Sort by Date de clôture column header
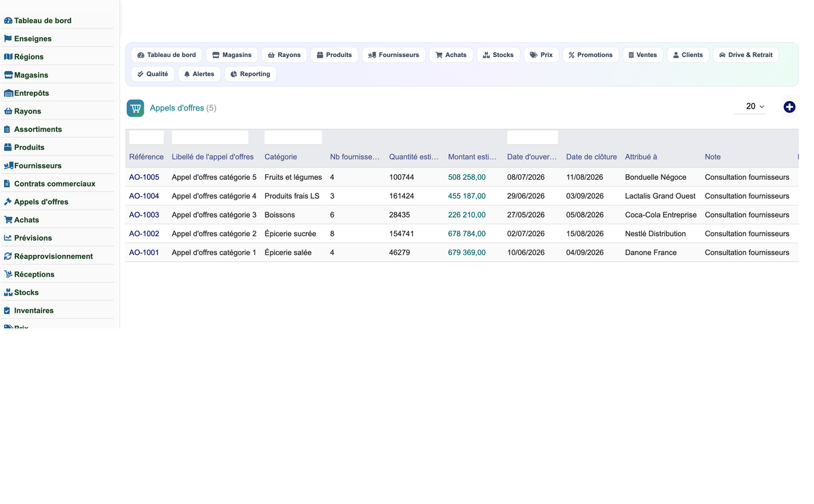The height and width of the screenshot is (504, 814). (592, 157)
